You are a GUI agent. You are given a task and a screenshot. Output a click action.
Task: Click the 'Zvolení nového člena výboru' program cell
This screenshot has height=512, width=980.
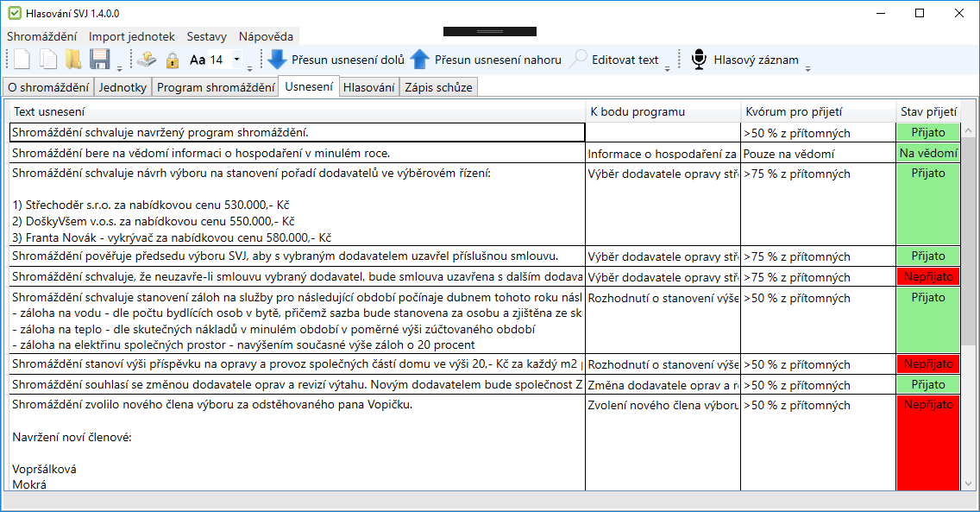[x=663, y=443]
